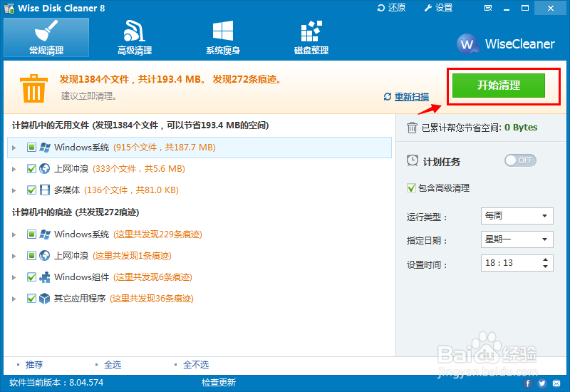Viewport: 570px width, 392px height.
Task: Minimize the Wise Disk Cleaner window
Action: coord(507,8)
